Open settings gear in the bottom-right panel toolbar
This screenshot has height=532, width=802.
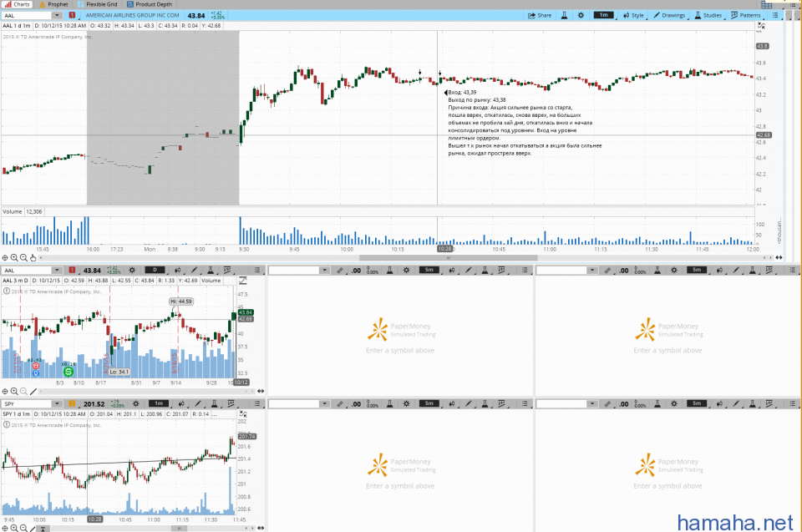(x=673, y=404)
